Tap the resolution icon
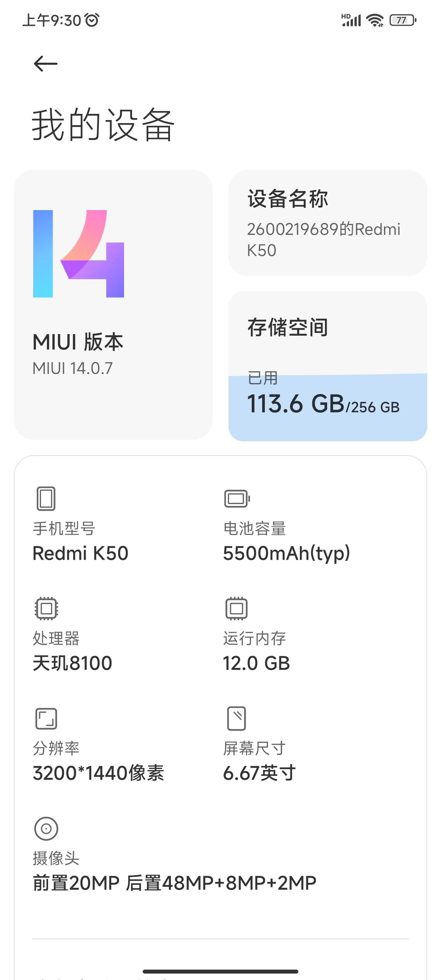Image resolution: width=441 pixels, height=980 pixels. point(46,719)
